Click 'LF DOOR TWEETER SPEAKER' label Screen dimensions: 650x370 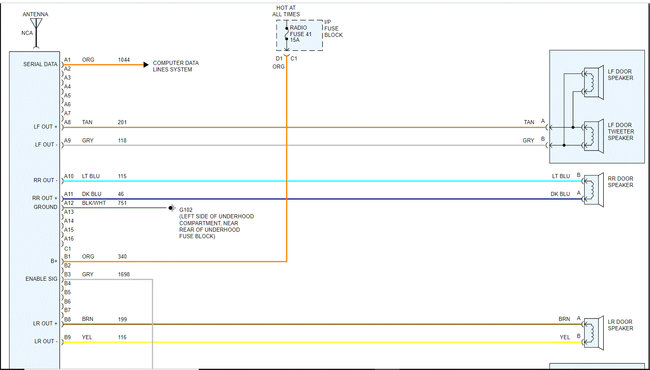coord(621,131)
